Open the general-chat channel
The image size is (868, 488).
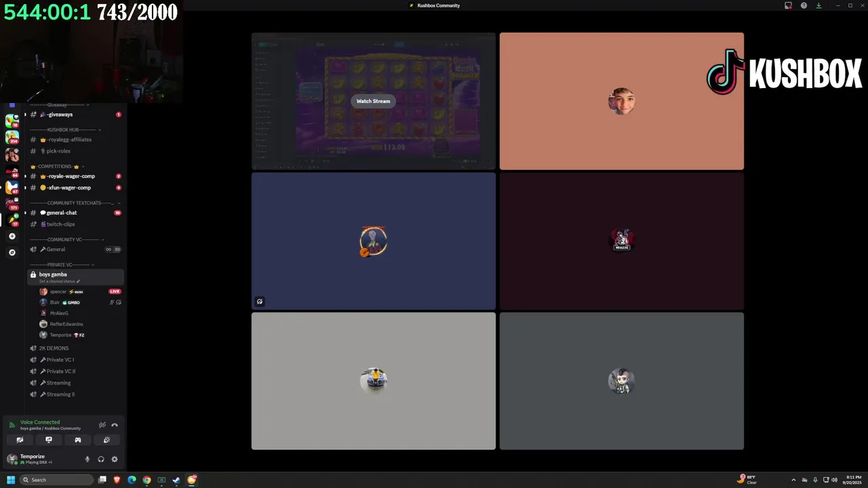pyautogui.click(x=75, y=213)
